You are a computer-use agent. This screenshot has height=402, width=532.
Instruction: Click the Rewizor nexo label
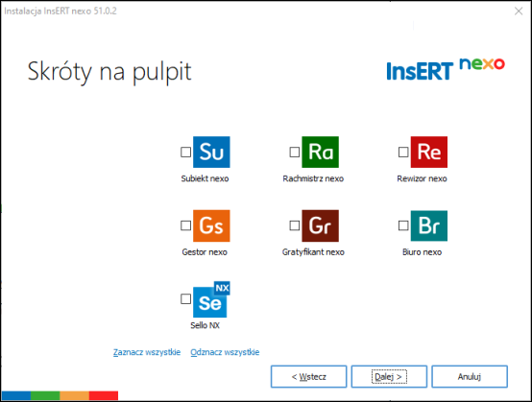click(422, 178)
